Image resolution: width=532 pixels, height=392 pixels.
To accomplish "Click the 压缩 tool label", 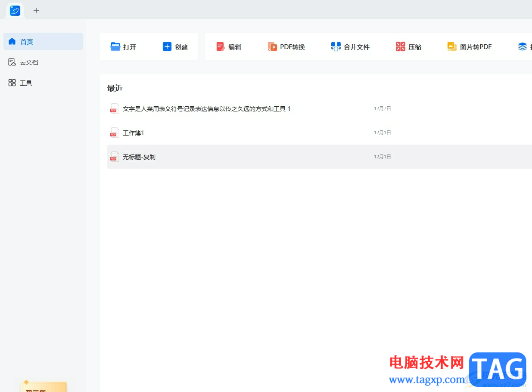I will click(x=415, y=47).
